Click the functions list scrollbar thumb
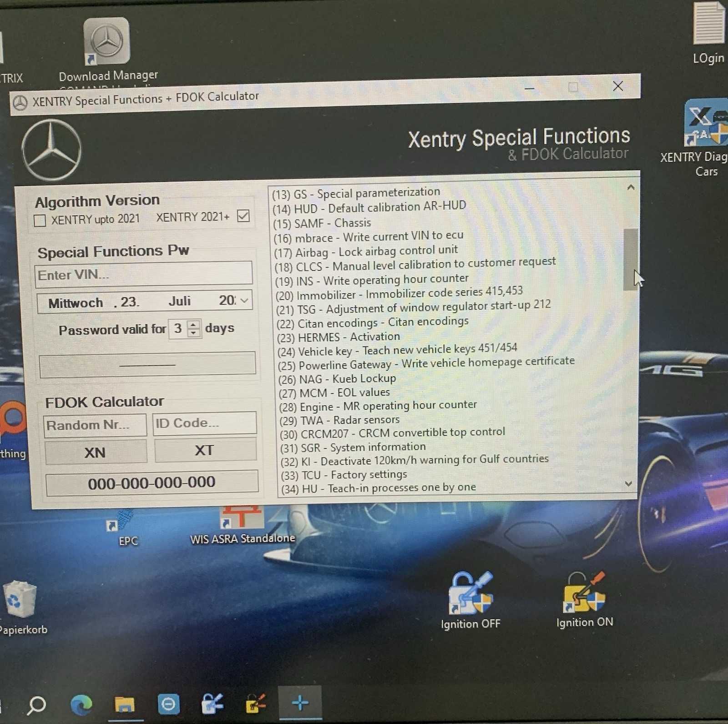 click(x=631, y=259)
